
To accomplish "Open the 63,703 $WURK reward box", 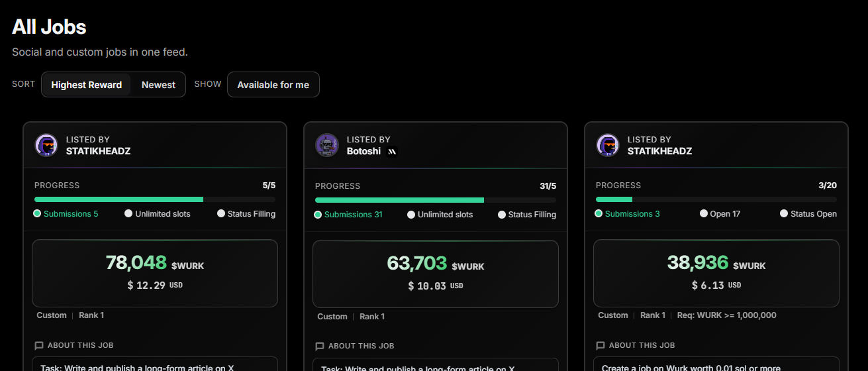I will [x=436, y=274].
